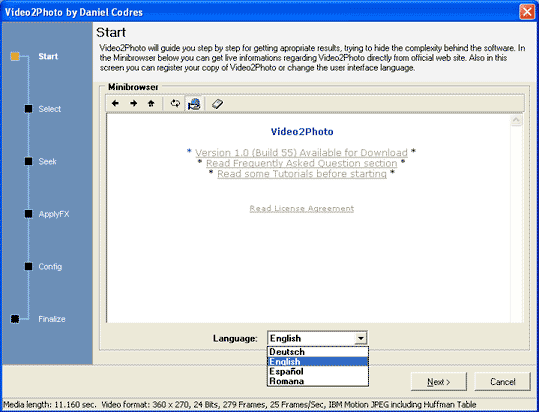Click the eraser icon in Minibrowser toolbar

(x=217, y=103)
